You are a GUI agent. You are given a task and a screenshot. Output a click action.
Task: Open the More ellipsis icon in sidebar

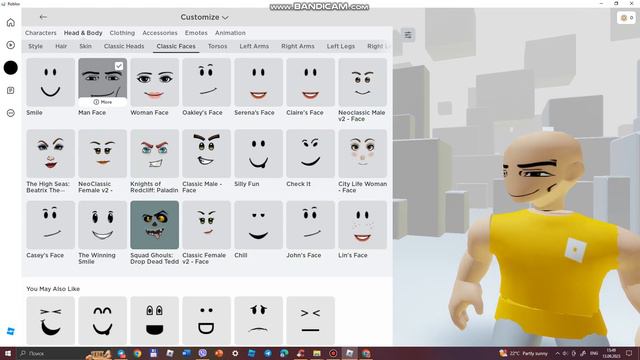(x=11, y=113)
